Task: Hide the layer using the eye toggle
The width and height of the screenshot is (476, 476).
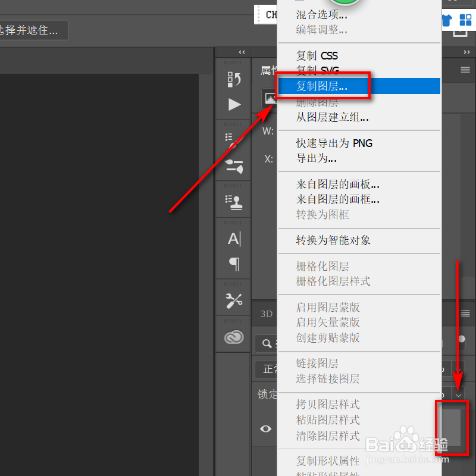Action: (x=265, y=429)
